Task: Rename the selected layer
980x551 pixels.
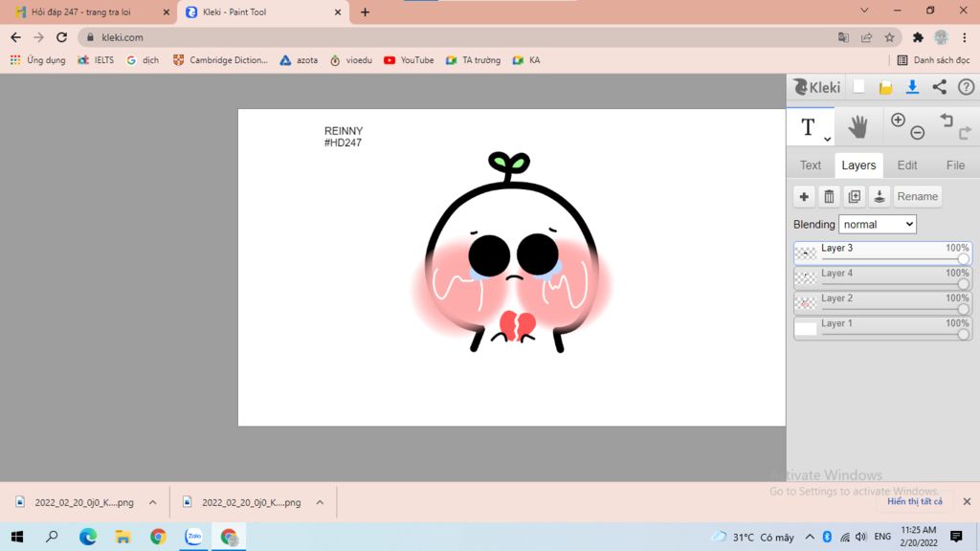Action: [x=917, y=197]
